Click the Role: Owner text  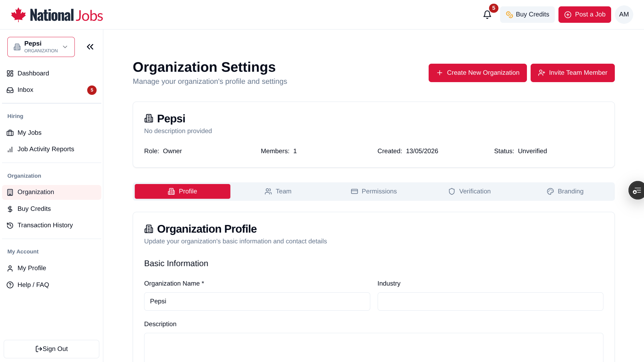pos(163,151)
